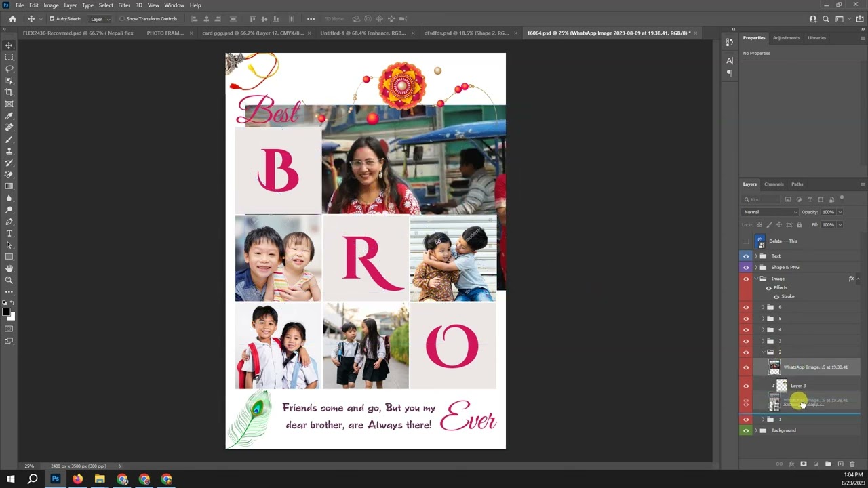This screenshot has width=868, height=488.
Task: Toggle visibility of group 6
Action: 746,307
